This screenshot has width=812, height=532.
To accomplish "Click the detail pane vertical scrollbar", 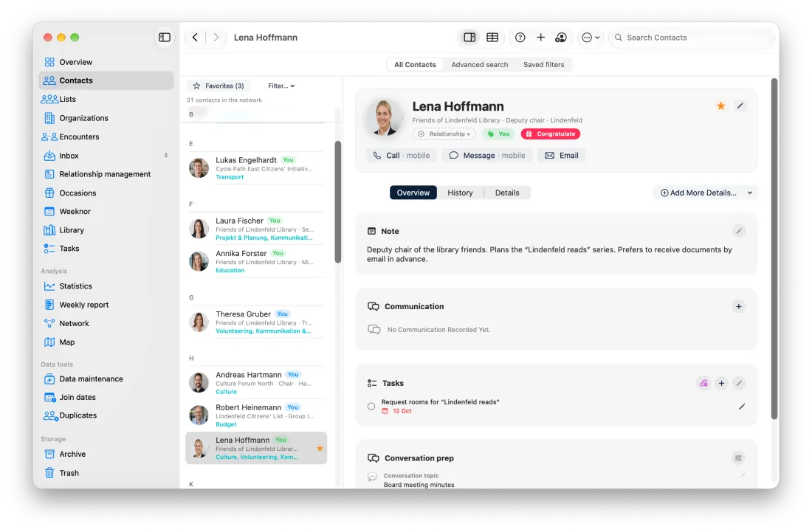I will 774,249.
